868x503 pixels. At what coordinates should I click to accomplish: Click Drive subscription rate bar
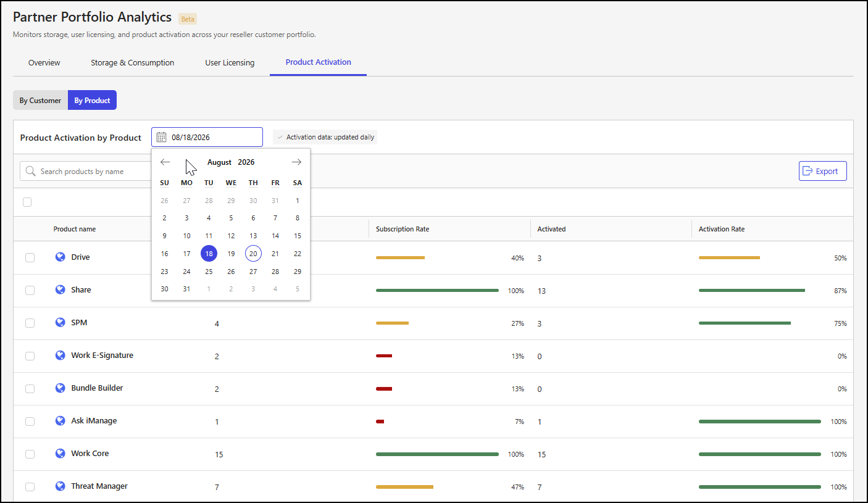click(400, 257)
